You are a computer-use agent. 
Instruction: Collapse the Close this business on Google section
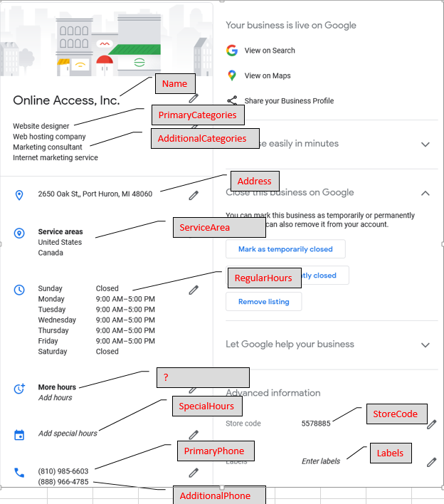[425, 193]
